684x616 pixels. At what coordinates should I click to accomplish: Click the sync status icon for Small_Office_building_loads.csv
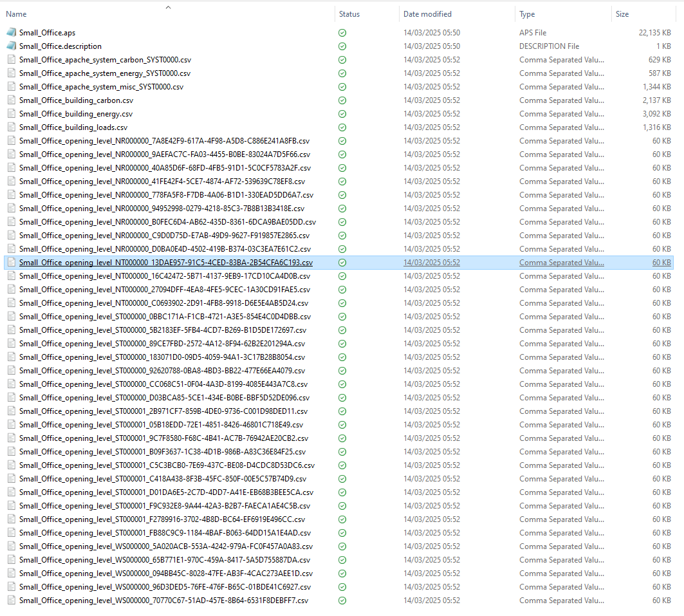point(342,127)
